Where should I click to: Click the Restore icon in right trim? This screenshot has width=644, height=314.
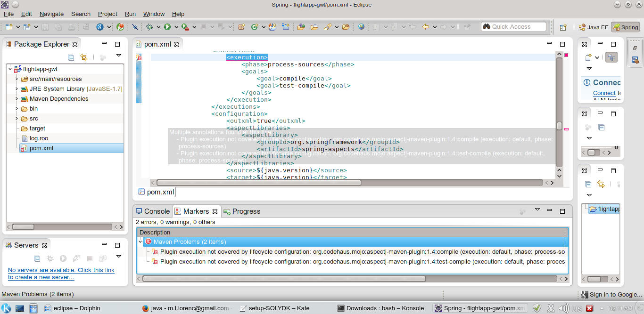(635, 48)
